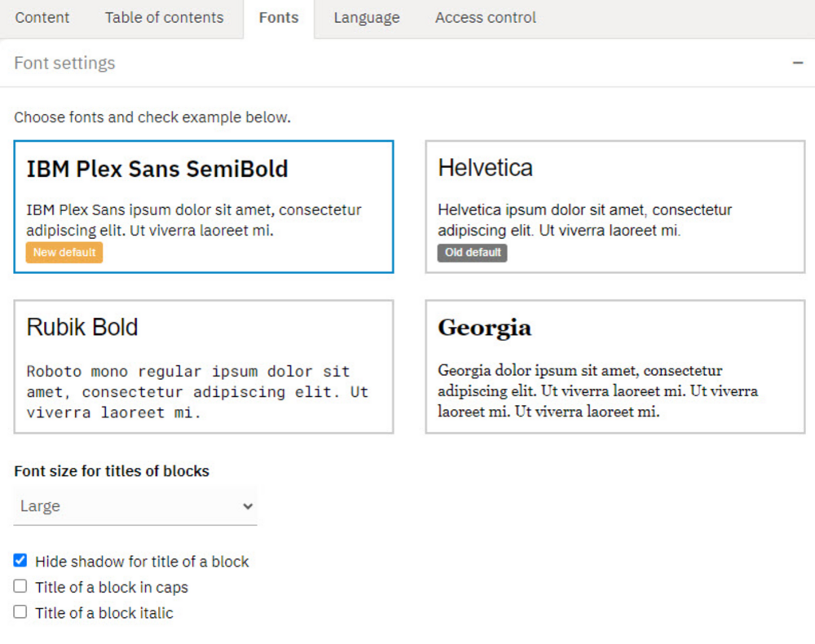Uncheck Hide shadow for title of a block
The image size is (815, 644).
tap(20, 559)
